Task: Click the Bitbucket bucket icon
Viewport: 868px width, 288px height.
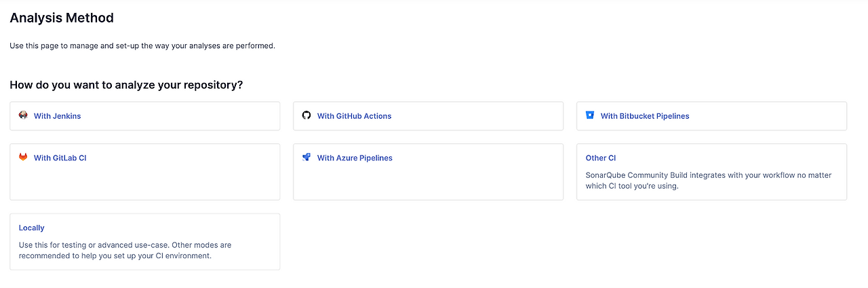Action: pos(590,115)
